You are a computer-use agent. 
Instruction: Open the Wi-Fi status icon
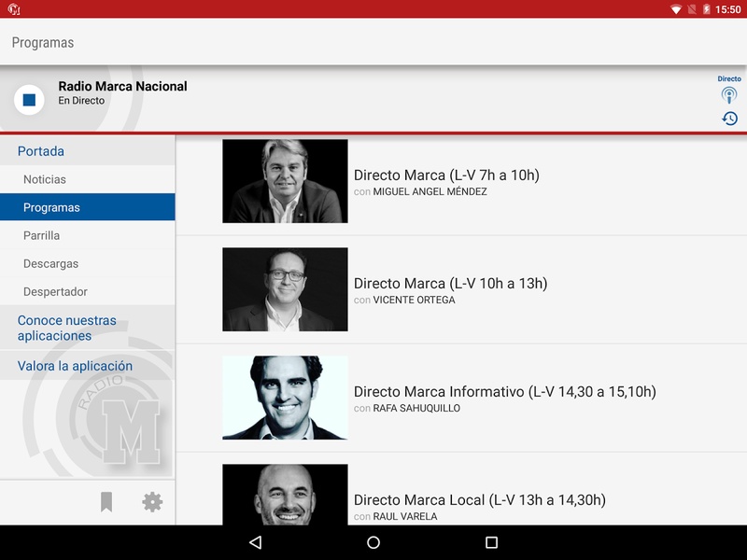point(675,9)
